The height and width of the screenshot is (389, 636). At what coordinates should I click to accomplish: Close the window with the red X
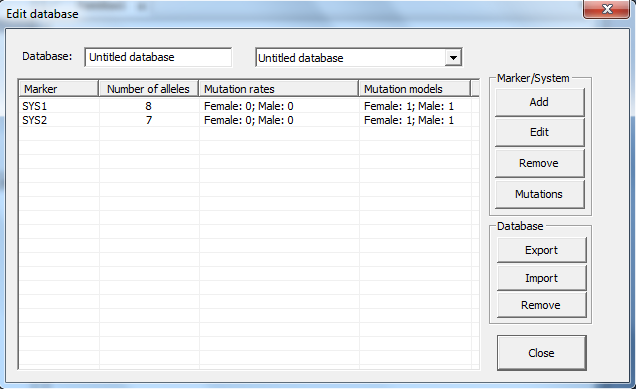click(x=607, y=9)
